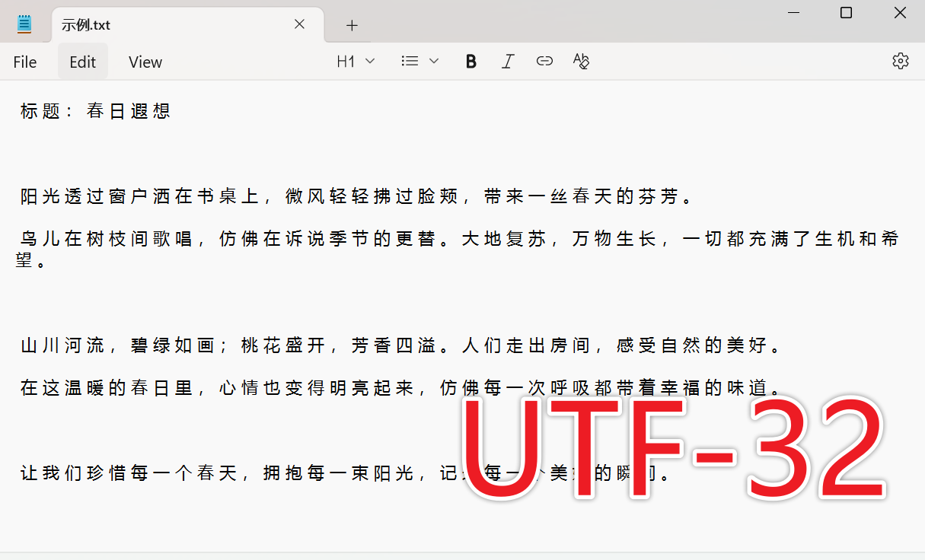Apply the H1 heading style
925x560 pixels.
346,61
